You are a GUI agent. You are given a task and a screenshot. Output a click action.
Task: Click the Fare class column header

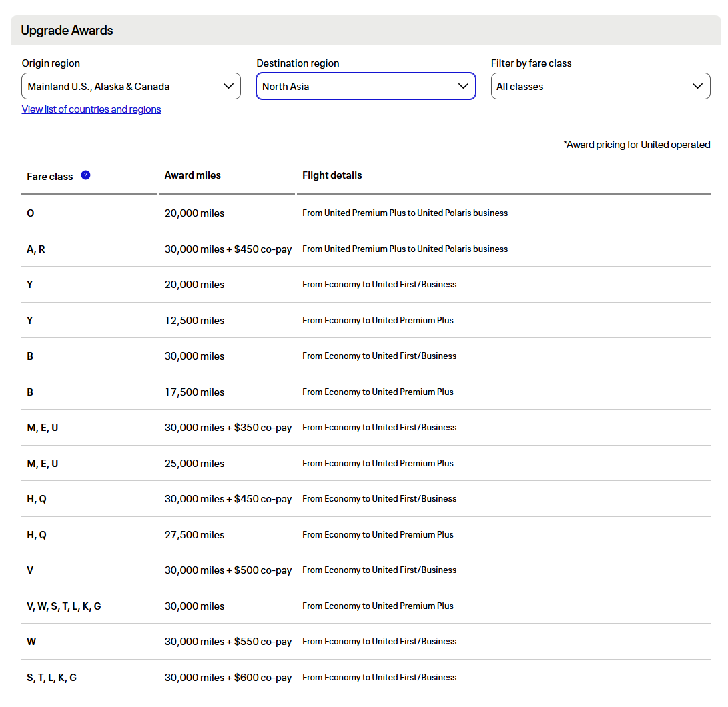(x=50, y=176)
